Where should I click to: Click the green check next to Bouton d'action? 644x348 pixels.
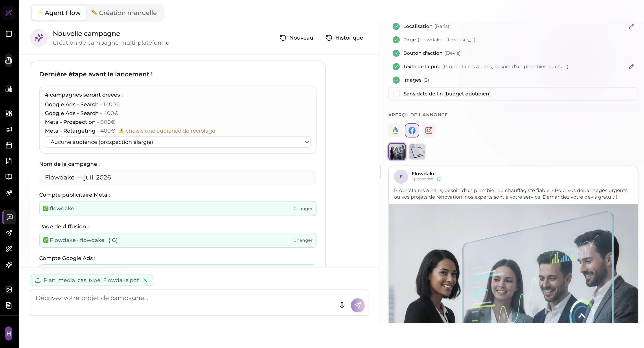(396, 53)
